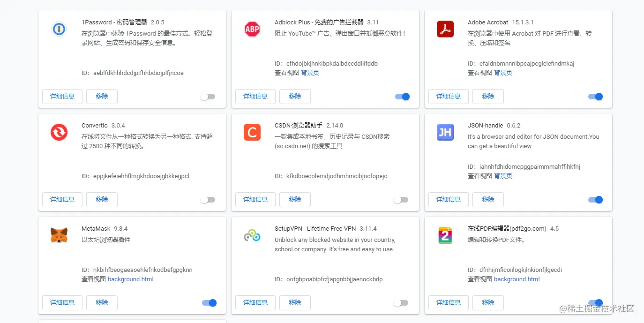View 详细信息 for Adobe Acrobat
The height and width of the screenshot is (323, 644).
coord(449,96)
